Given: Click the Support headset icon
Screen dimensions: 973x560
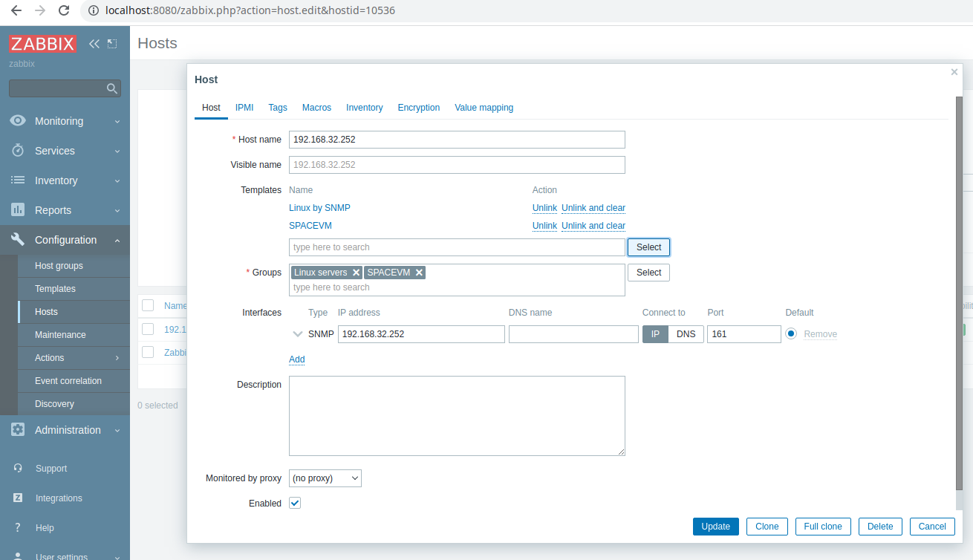Looking at the screenshot, I should 18,469.
